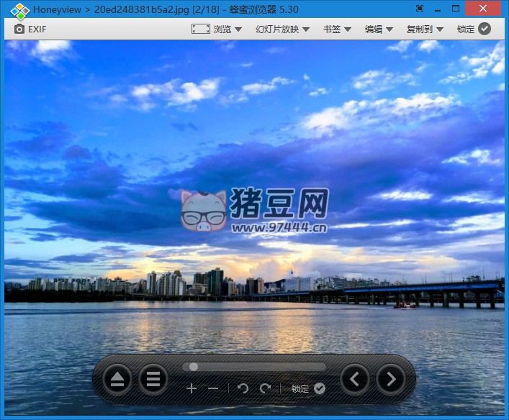Expand the 浏览 dropdown menu
The width and height of the screenshot is (509, 420).
(217, 29)
